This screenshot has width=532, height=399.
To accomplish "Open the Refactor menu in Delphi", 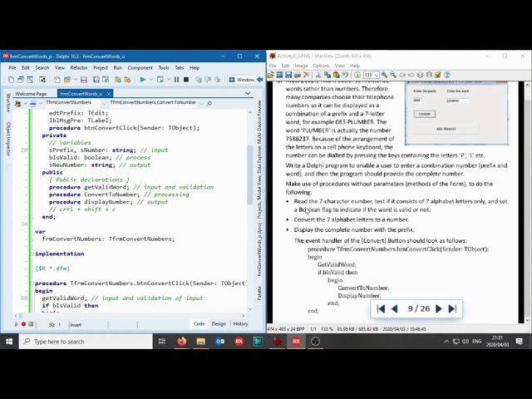I will click(x=79, y=68).
